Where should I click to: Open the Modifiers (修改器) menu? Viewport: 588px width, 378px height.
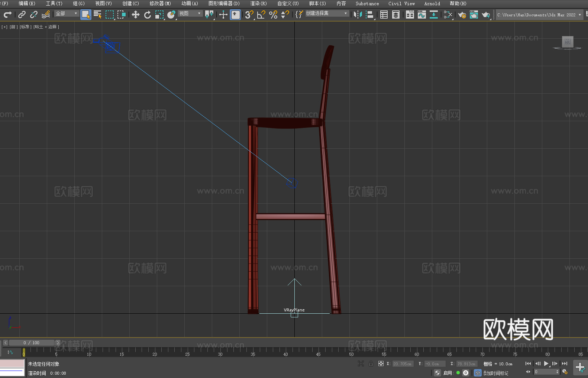point(160,3)
